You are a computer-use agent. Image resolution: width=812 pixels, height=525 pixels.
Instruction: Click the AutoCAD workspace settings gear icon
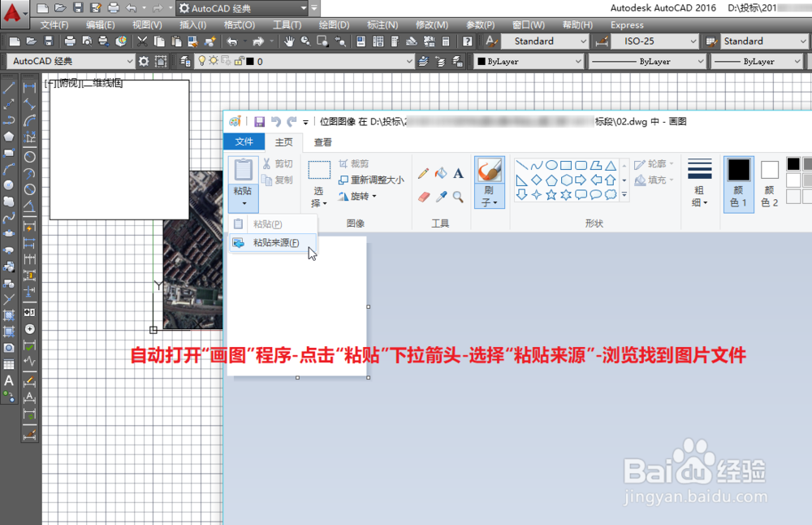(x=144, y=62)
